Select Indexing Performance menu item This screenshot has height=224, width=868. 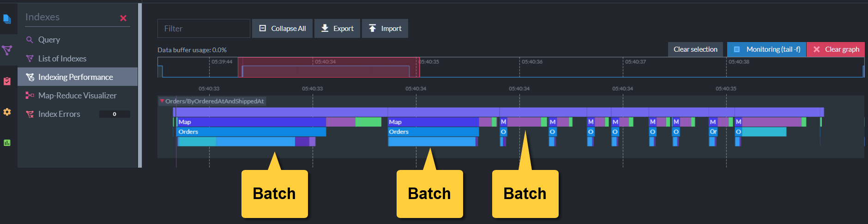(78, 77)
